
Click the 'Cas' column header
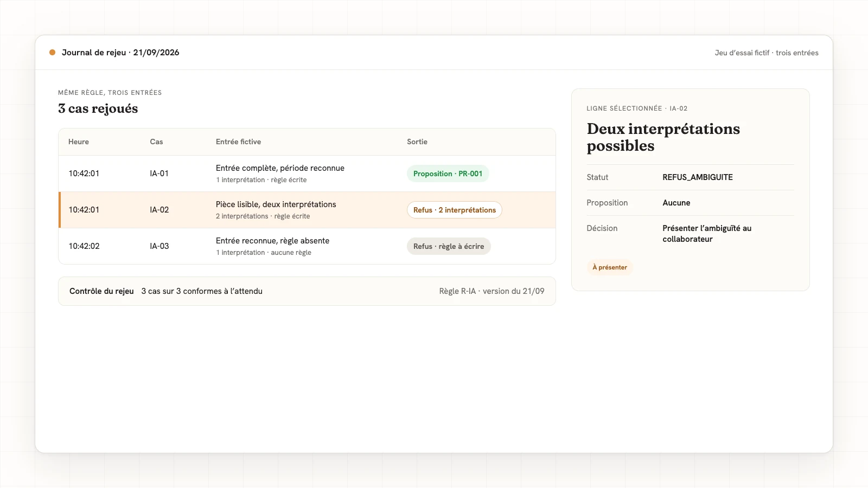156,142
